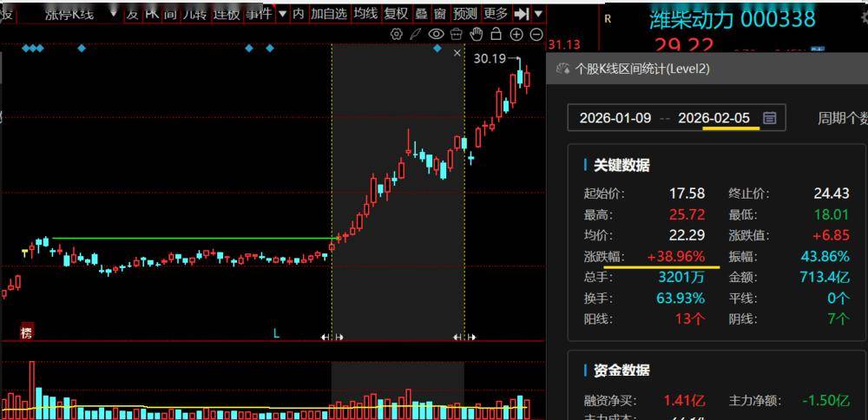Image resolution: width=868 pixels, height=420 pixels.
Task: Toggle the eye visibility icon
Action: click(x=437, y=35)
